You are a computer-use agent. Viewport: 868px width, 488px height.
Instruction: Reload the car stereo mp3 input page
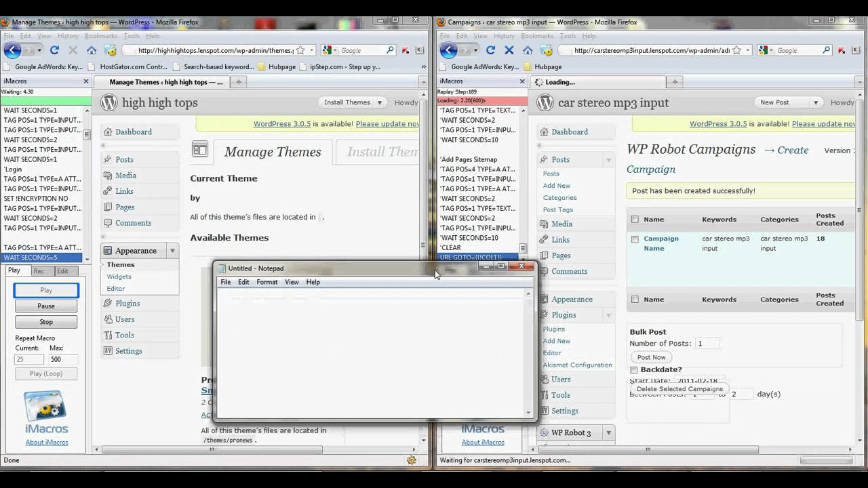coord(491,50)
